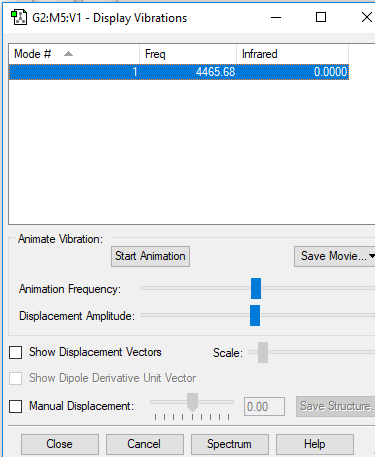Sort by Mode # ascending arrow
This screenshot has height=457, width=375.
(x=68, y=54)
